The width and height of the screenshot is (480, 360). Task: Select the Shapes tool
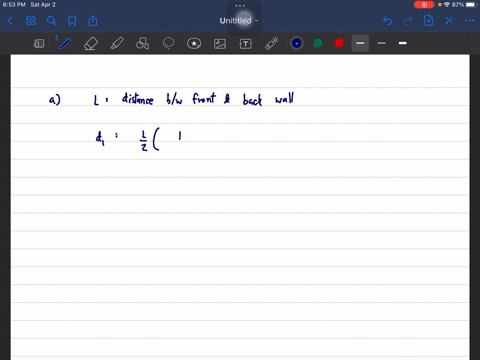click(142, 44)
